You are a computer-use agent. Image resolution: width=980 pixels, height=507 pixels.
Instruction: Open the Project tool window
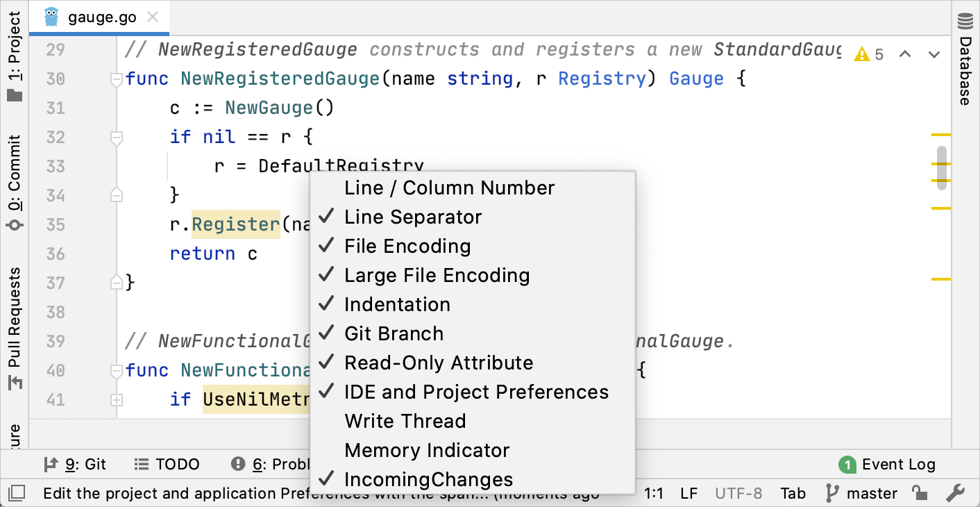[x=15, y=57]
